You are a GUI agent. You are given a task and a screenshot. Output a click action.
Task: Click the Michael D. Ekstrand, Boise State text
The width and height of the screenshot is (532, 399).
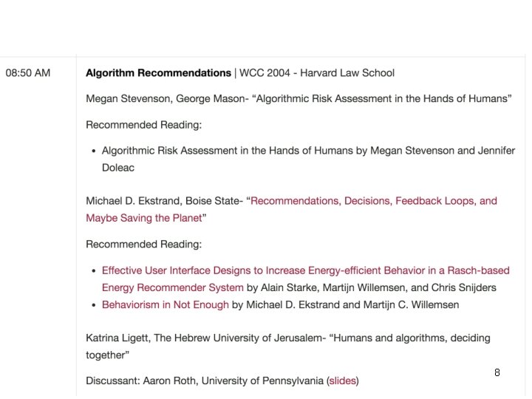162,201
